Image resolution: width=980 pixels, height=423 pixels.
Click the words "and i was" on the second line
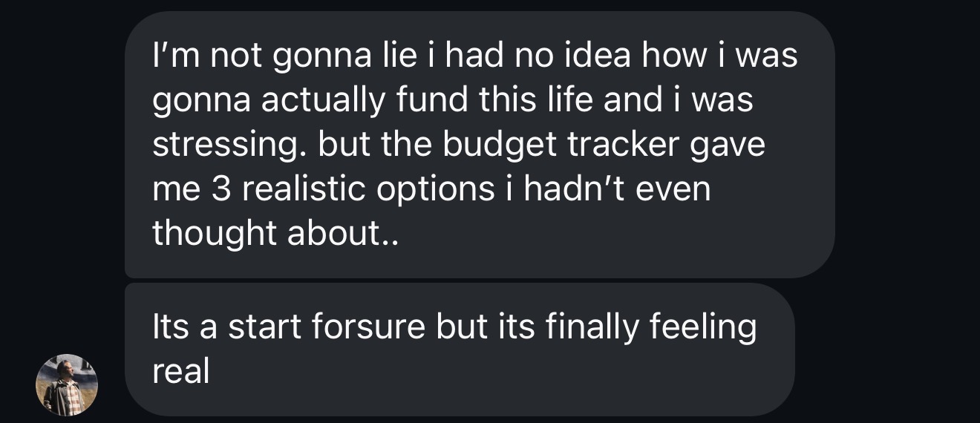point(678,101)
